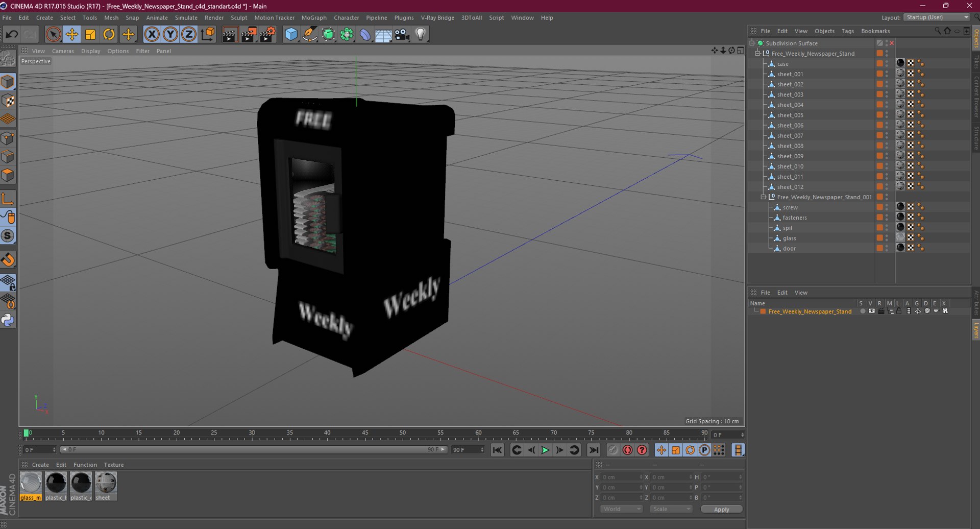Open the World coordinate dropdown
Screen dimensions: 980x529
(621, 509)
